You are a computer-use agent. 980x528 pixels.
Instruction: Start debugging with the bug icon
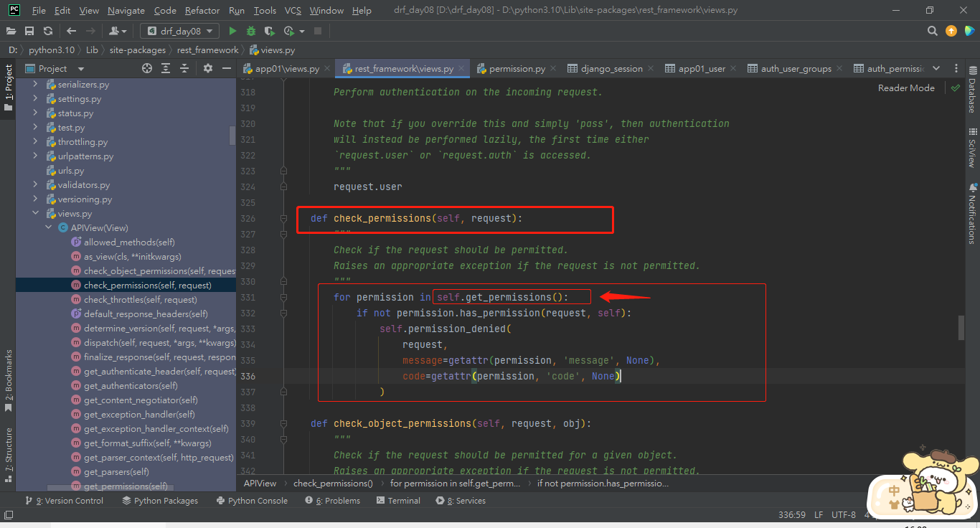click(x=251, y=31)
